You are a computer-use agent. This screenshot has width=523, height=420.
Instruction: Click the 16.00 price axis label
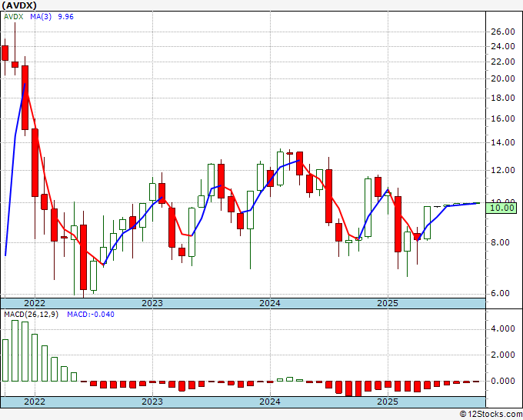[x=503, y=119]
